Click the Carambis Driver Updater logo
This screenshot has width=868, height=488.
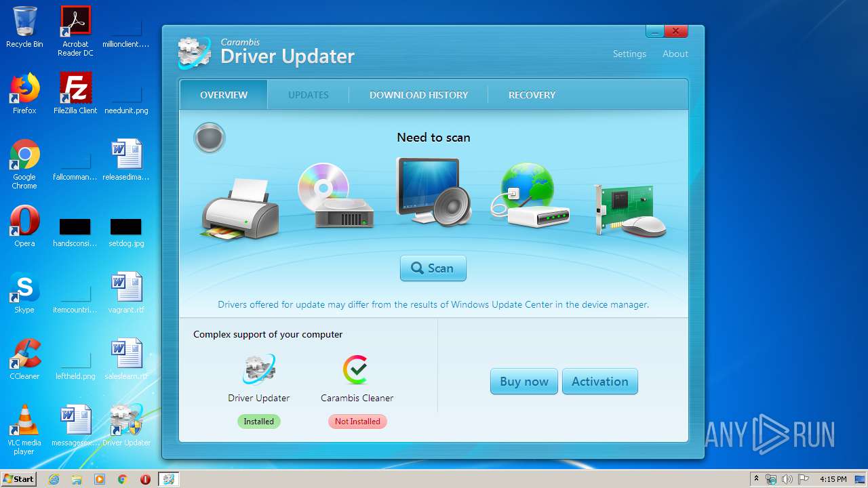pos(266,53)
